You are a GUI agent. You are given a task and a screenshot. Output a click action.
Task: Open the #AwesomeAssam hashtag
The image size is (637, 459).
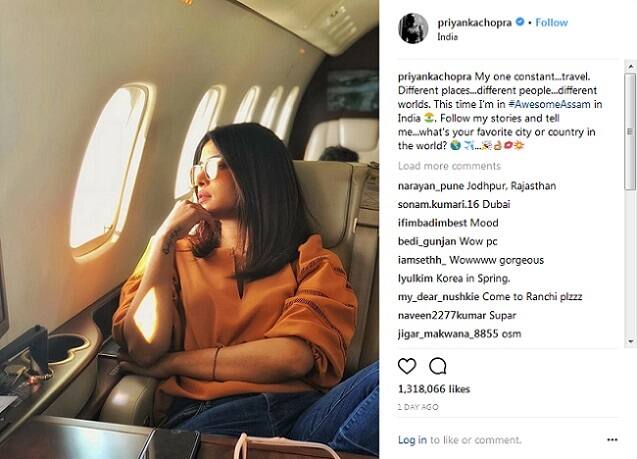[x=549, y=104]
